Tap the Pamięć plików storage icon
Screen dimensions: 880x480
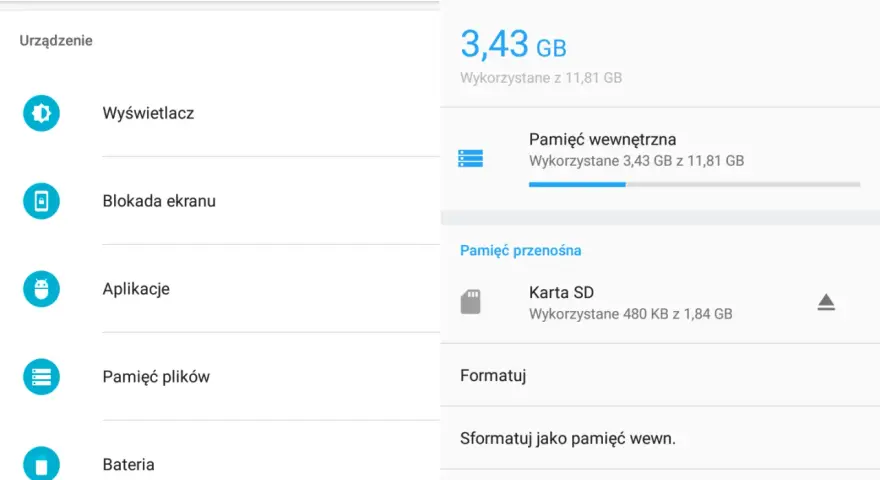click(x=41, y=377)
